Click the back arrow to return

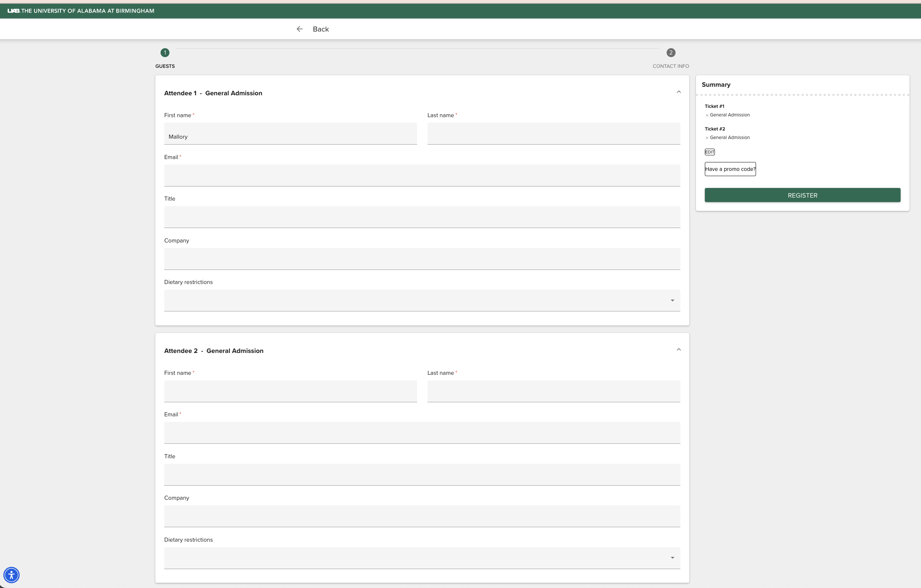pyautogui.click(x=300, y=29)
